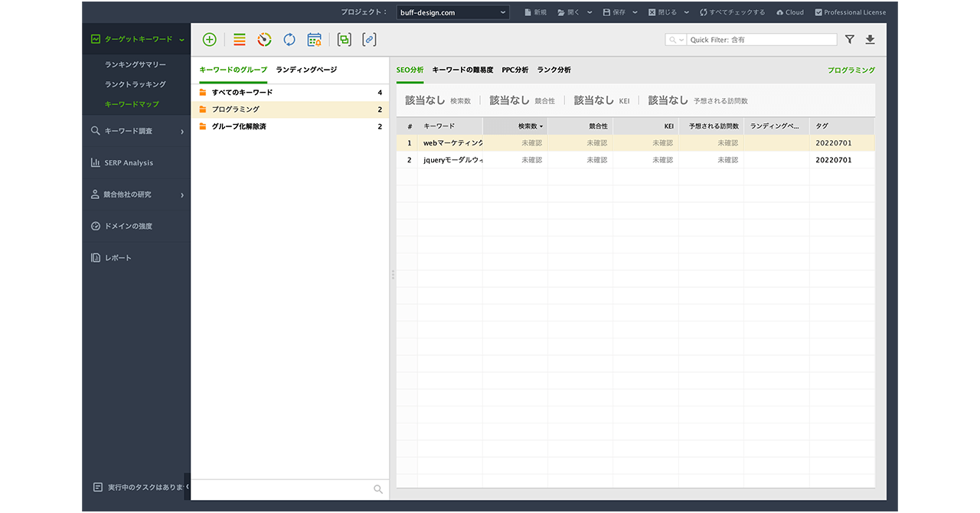Open the calendar scheduler icon

[314, 40]
